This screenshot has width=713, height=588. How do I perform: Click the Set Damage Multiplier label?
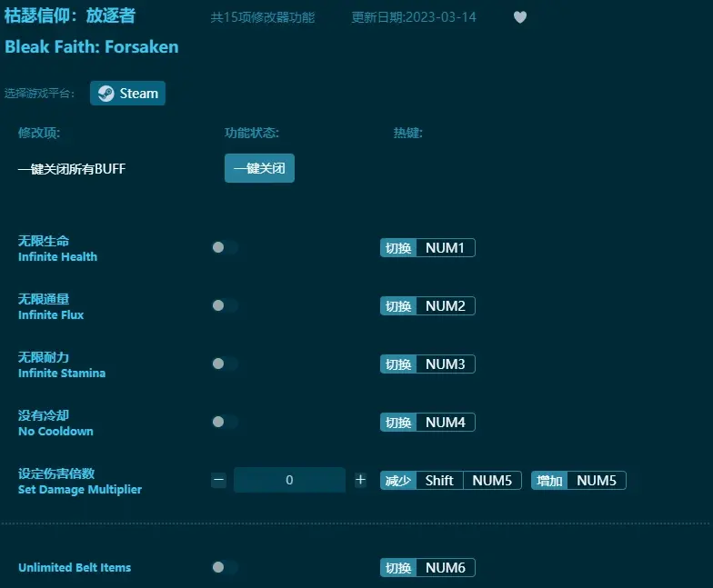point(80,489)
